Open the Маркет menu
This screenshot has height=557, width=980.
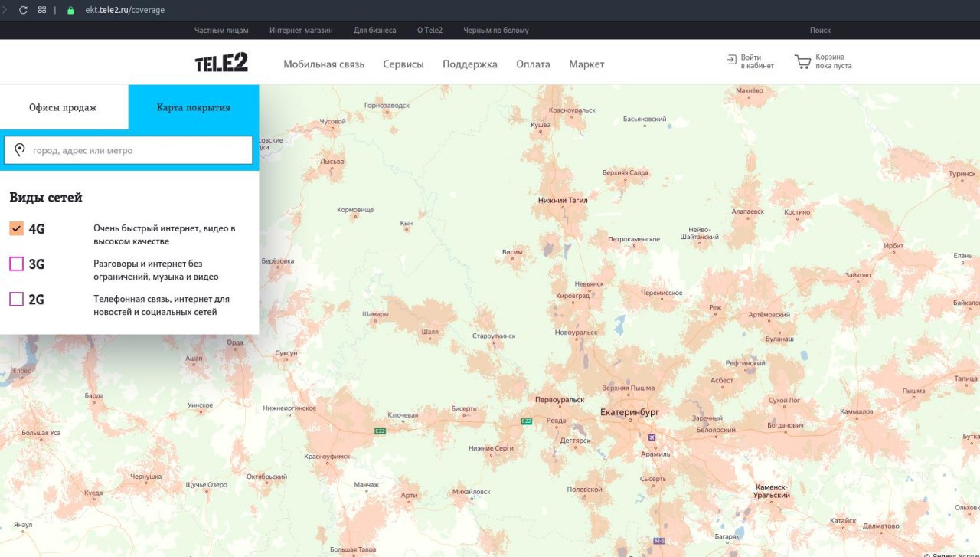586,64
